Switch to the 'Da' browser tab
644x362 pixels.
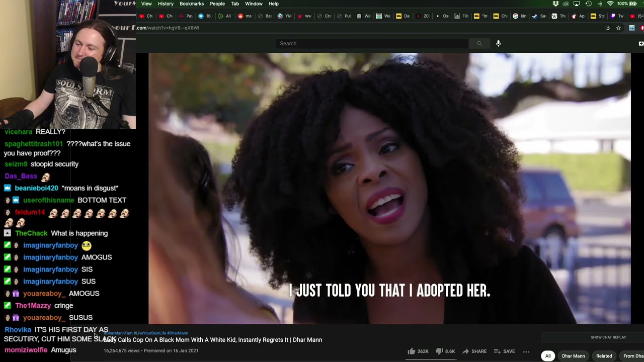[403, 16]
